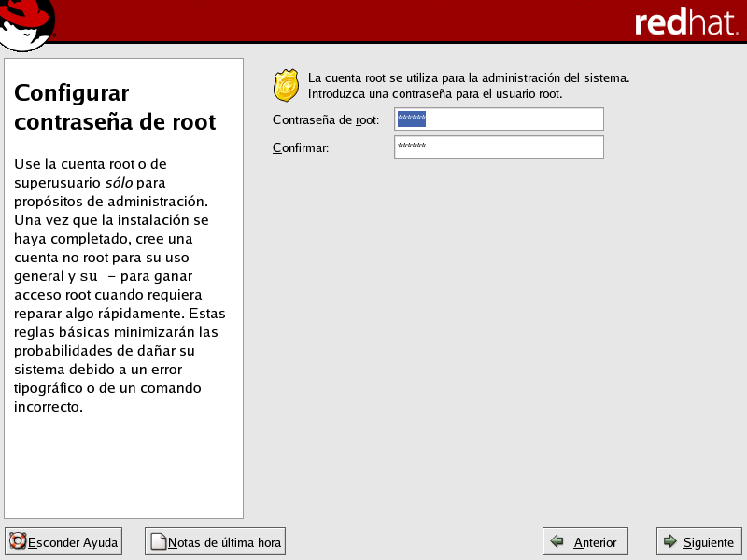Focus the Contraseña de root password field
Screen dimensions: 747x560
499,119
